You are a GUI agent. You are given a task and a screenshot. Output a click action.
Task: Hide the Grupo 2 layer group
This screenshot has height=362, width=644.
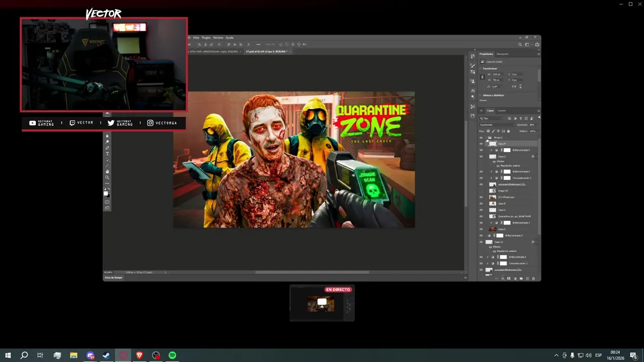481,138
